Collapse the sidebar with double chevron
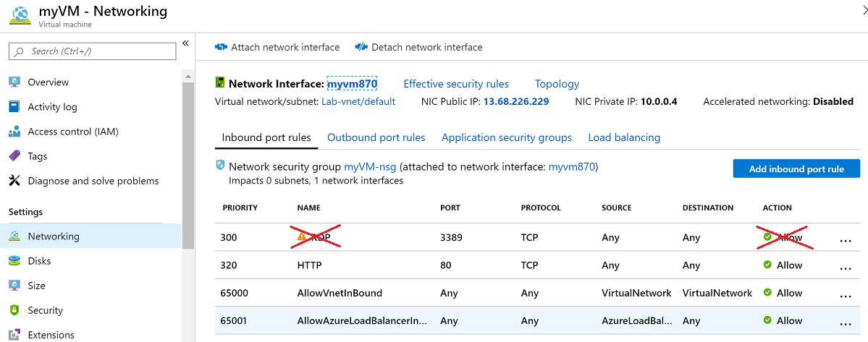The image size is (868, 342). pos(185,43)
